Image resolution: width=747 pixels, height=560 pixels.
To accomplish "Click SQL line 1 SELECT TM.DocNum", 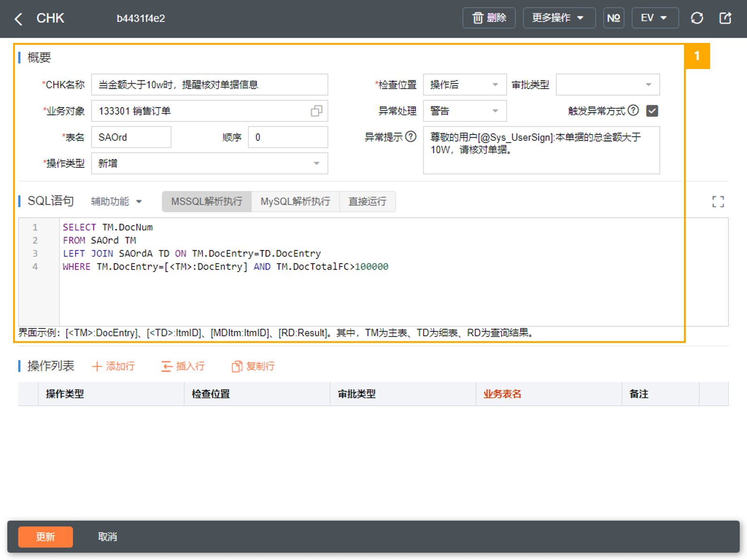I will (108, 227).
